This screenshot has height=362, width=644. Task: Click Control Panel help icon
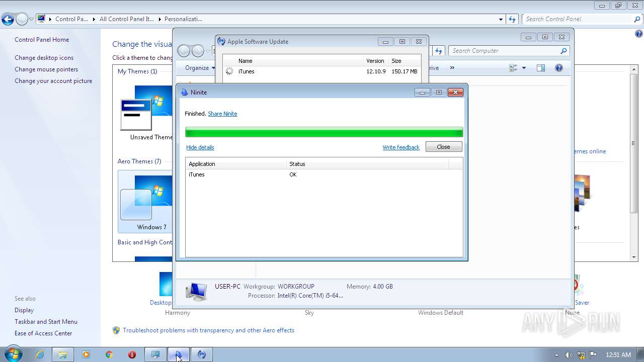pos(639,34)
